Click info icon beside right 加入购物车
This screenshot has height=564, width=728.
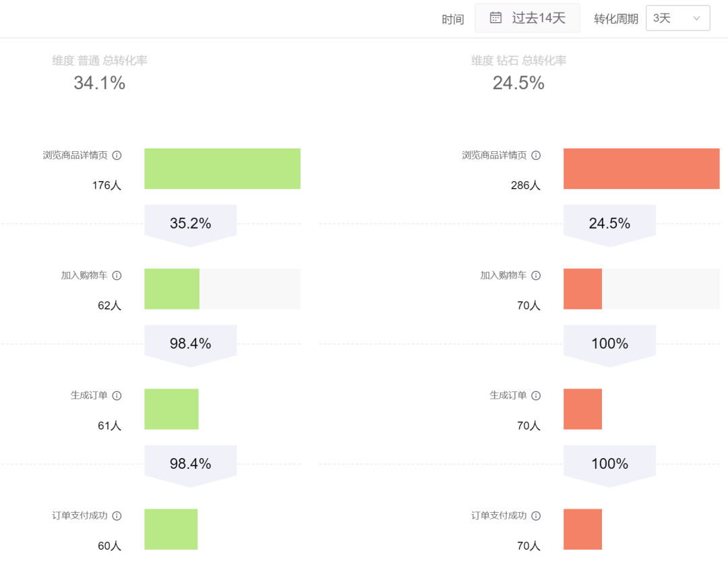click(x=536, y=275)
